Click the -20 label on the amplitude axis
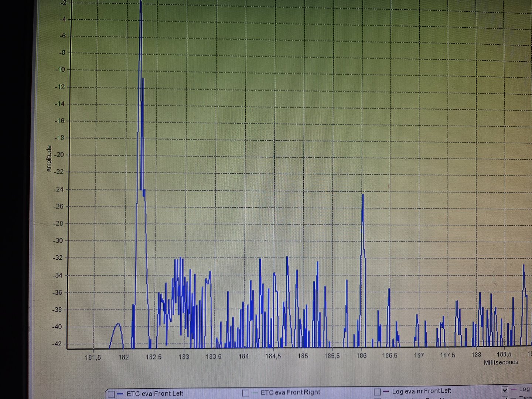The height and width of the screenshot is (399, 532). point(59,155)
